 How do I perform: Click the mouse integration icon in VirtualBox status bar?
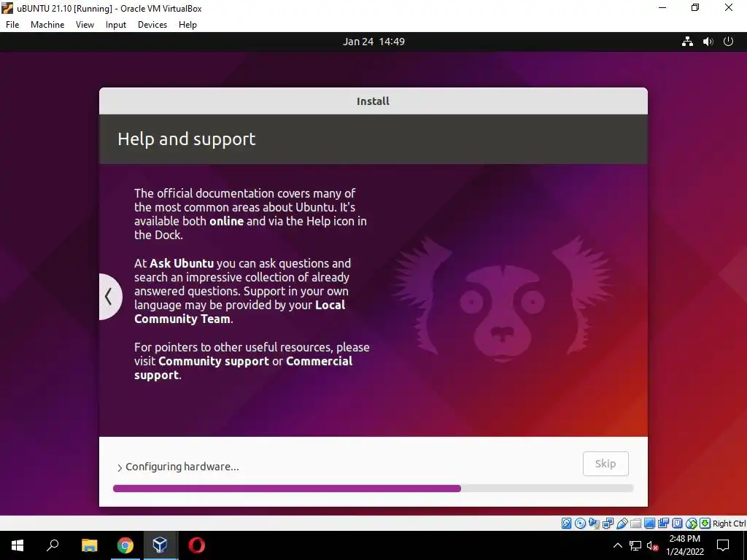pyautogui.click(x=692, y=524)
